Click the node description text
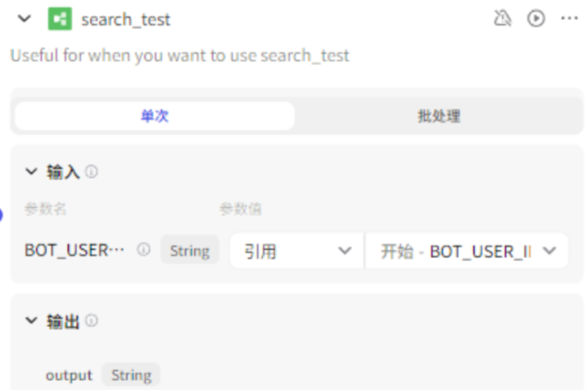The image size is (588, 390). point(179,55)
